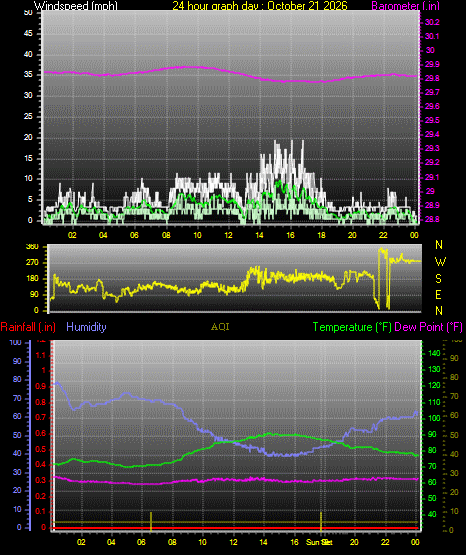Viewport: 466px width, 555px height.
Task: Click the "AQI" legend label
Action: [220, 327]
